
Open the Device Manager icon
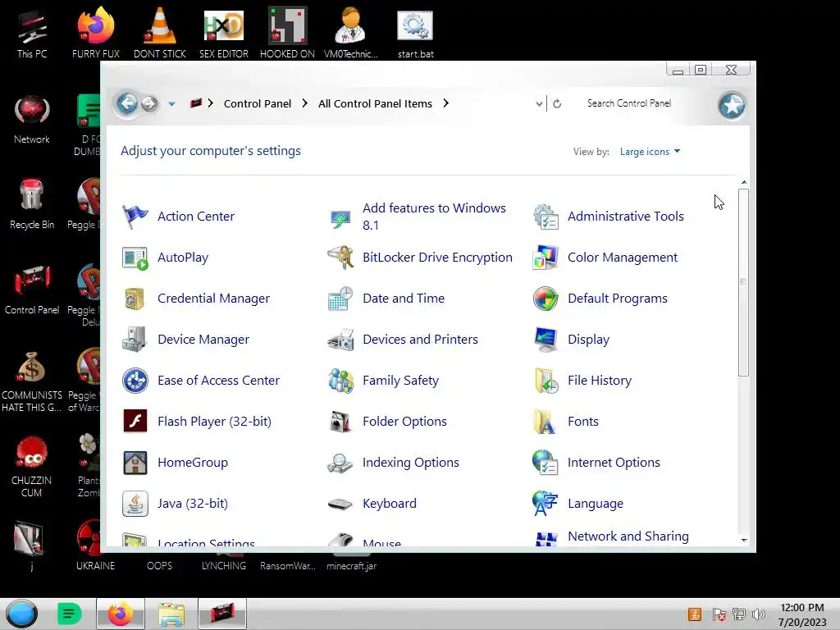(135, 340)
